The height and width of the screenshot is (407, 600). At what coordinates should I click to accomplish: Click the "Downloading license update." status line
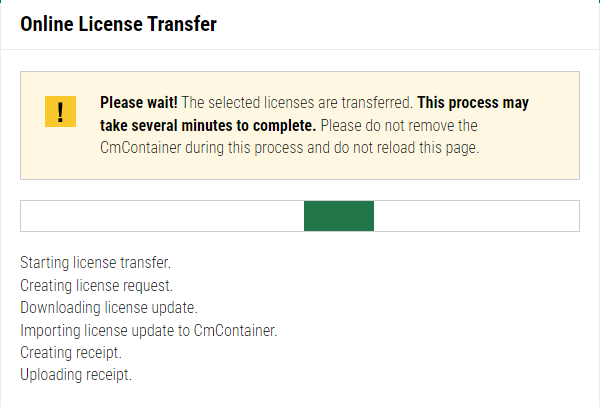109,307
